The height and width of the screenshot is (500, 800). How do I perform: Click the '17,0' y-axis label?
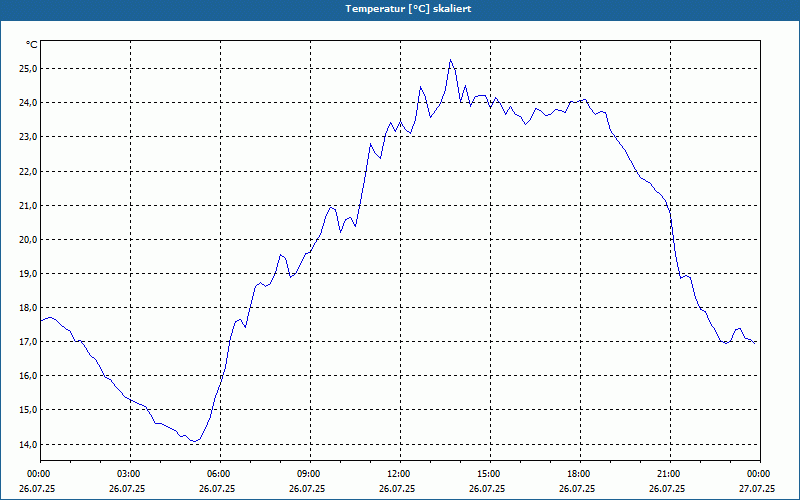(26, 342)
